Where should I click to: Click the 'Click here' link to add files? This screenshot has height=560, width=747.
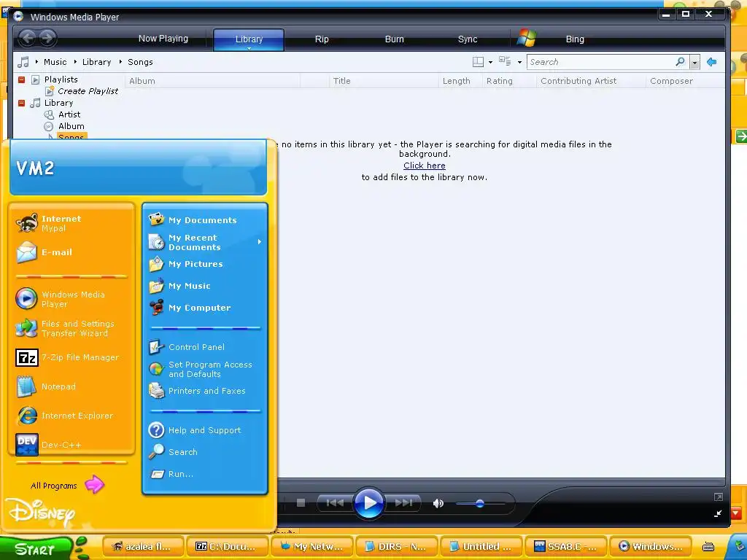pyautogui.click(x=425, y=166)
